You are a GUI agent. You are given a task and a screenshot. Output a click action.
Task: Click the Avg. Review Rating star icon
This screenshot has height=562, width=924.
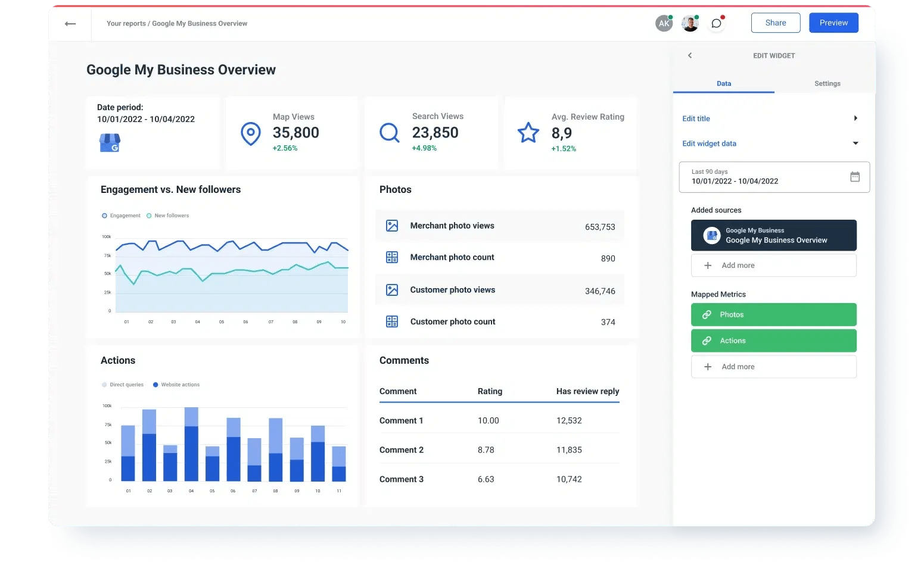pos(528,132)
